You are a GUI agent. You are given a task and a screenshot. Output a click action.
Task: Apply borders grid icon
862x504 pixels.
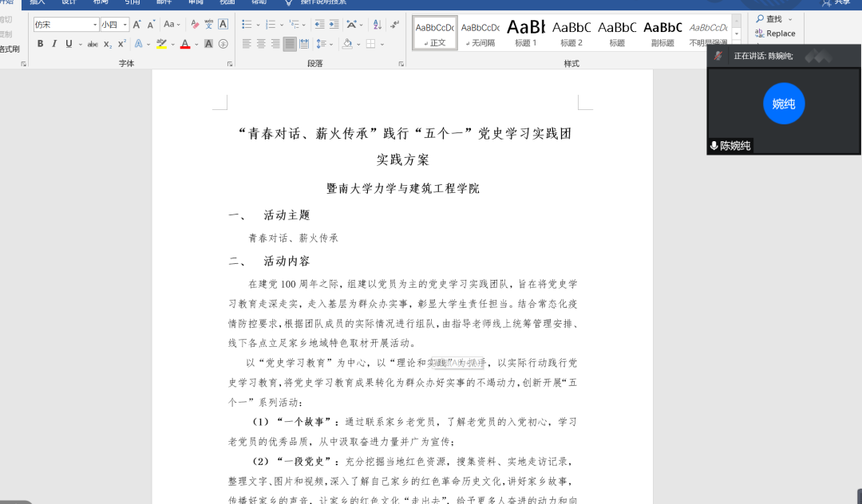tap(371, 43)
